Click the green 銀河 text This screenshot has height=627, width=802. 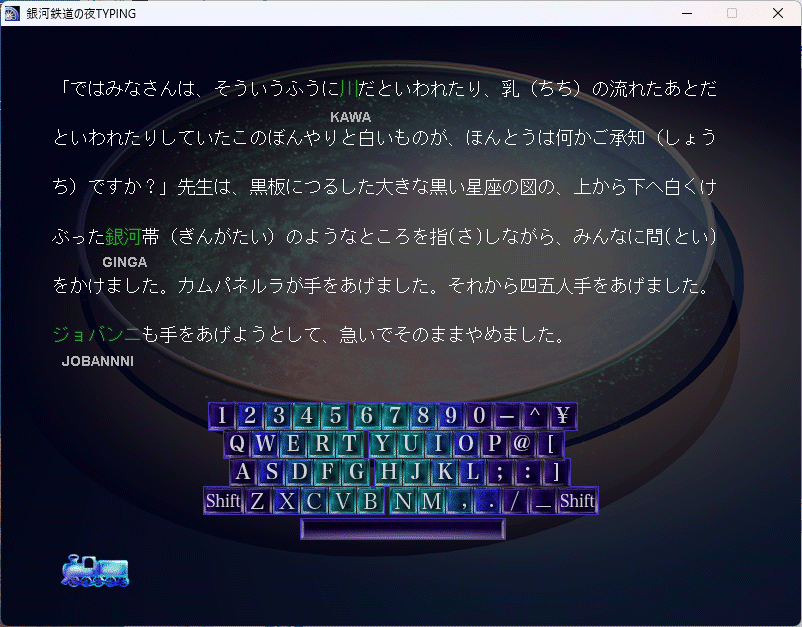click(120, 236)
